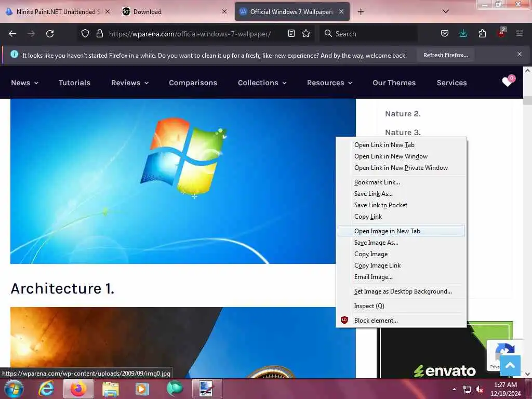Jump to Nature 3. in sidebar

tap(403, 132)
